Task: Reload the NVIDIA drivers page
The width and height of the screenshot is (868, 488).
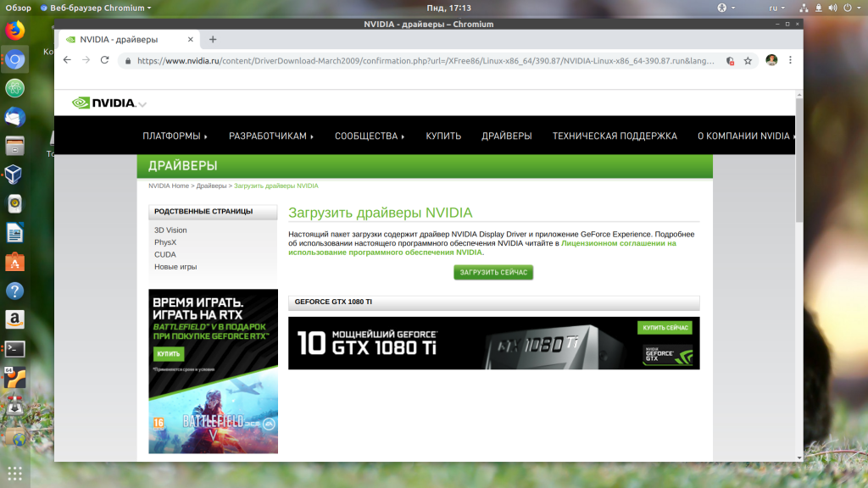Action: click(x=104, y=60)
